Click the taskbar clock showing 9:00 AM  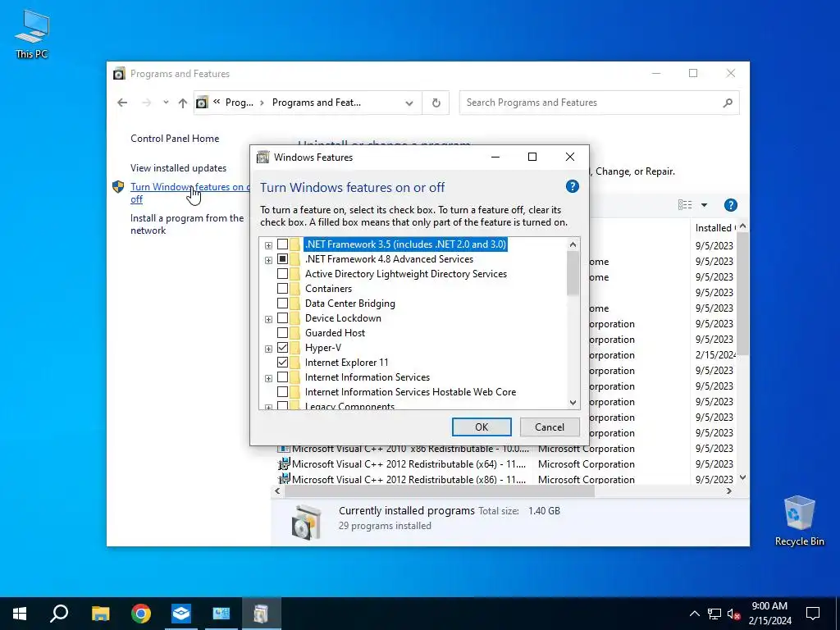[769, 614]
